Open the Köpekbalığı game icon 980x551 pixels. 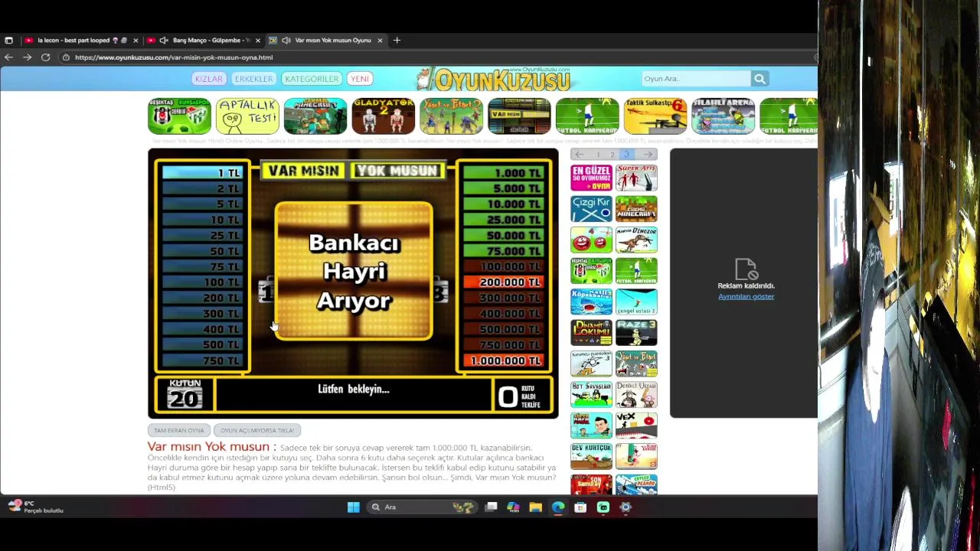tap(591, 302)
